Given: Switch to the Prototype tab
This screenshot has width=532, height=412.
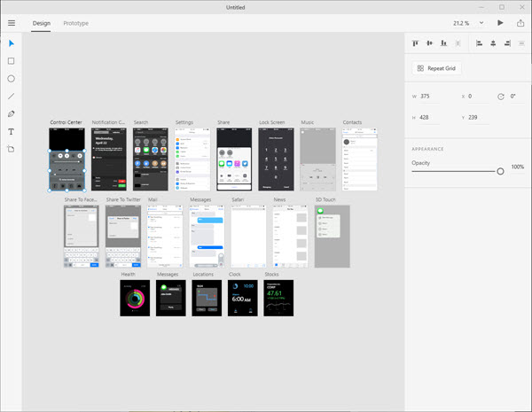Looking at the screenshot, I should click(x=76, y=23).
